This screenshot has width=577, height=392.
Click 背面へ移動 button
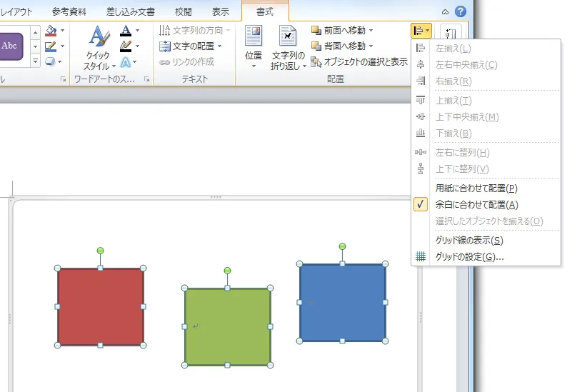[x=338, y=46]
